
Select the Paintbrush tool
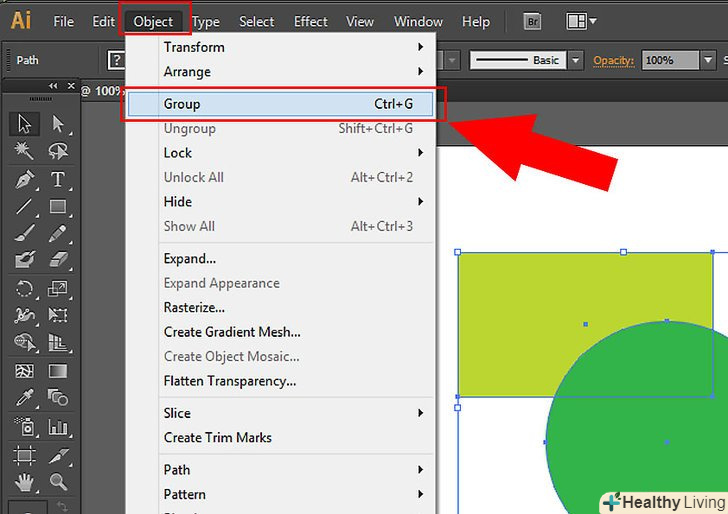24,233
